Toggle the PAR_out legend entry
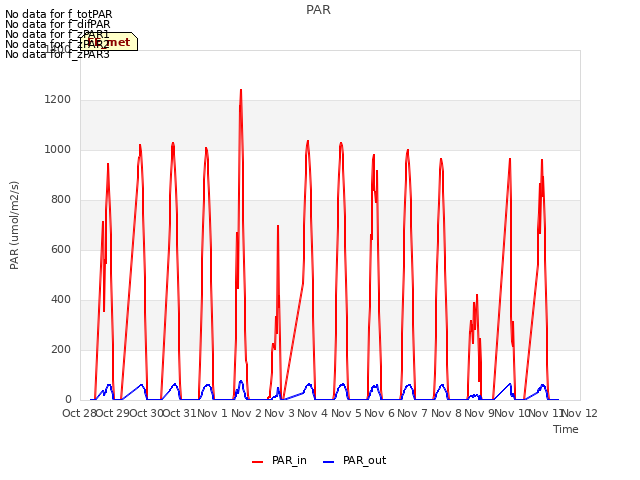 [354, 460]
